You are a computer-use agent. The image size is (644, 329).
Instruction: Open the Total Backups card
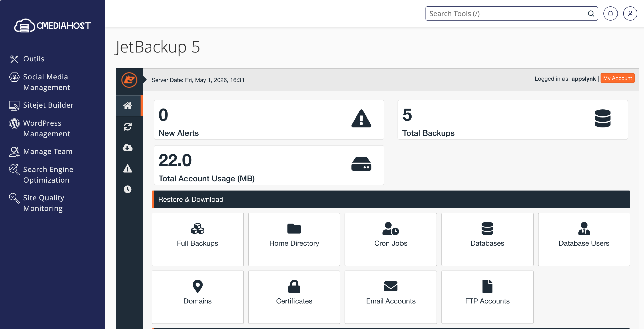pos(513,120)
